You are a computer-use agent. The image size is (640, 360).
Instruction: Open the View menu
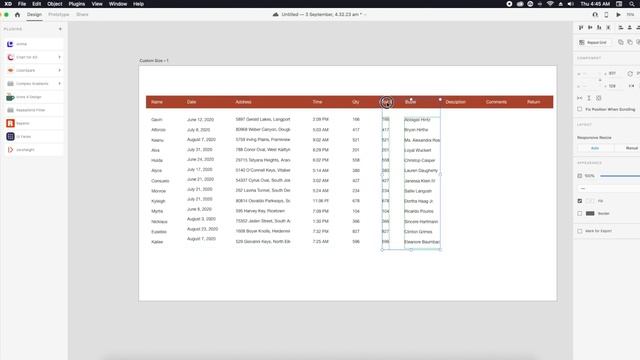click(x=97, y=4)
